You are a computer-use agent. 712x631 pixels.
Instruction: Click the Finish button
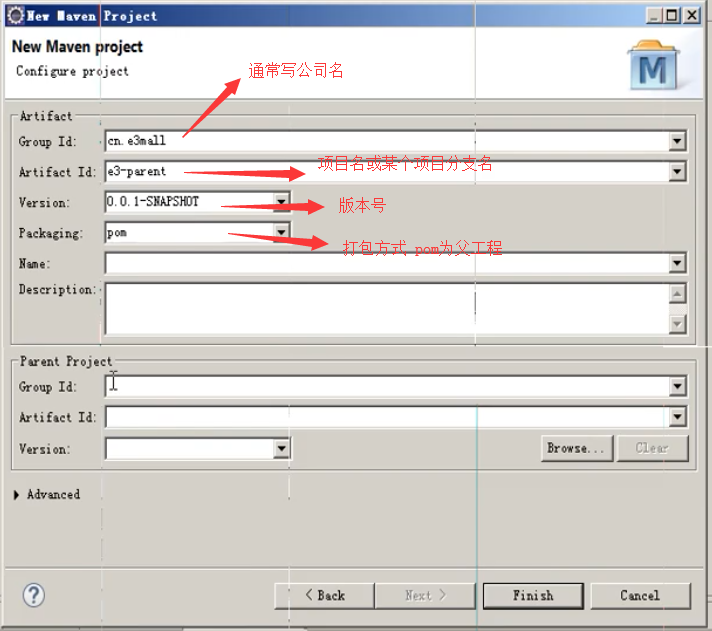[x=533, y=596]
